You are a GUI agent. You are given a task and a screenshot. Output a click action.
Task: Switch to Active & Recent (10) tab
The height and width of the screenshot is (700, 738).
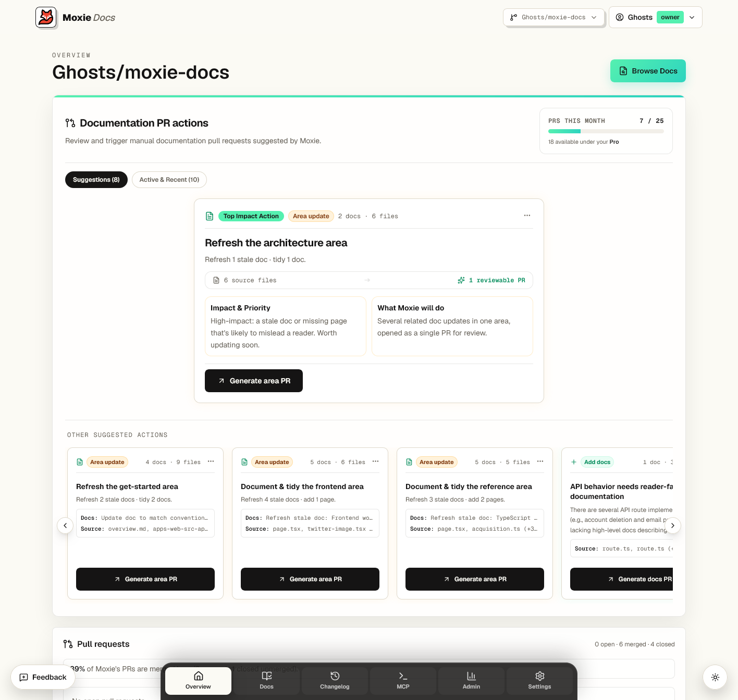[x=169, y=180]
